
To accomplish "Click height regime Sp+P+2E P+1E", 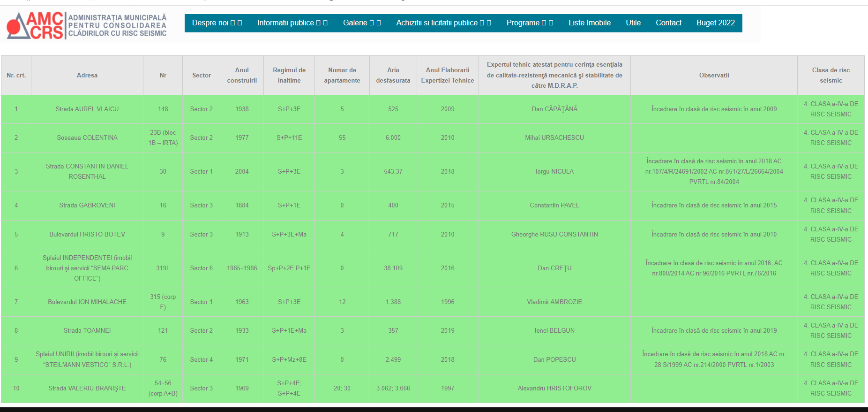I will (x=289, y=268).
